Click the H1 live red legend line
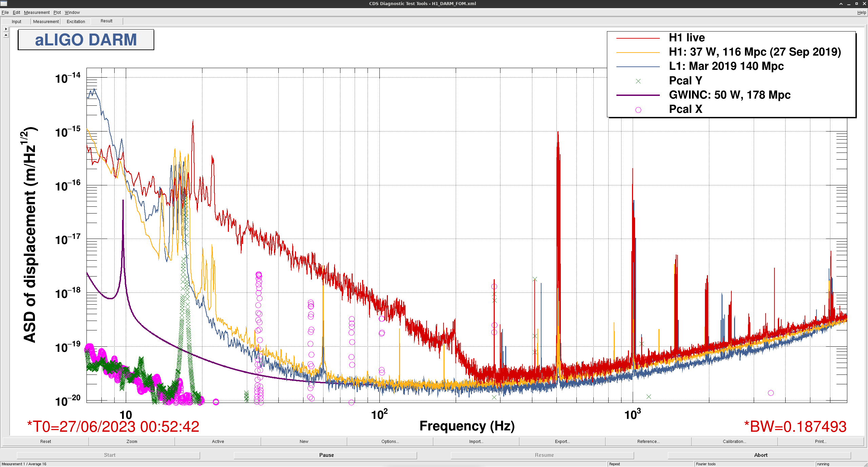This screenshot has width=868, height=467. click(x=638, y=38)
